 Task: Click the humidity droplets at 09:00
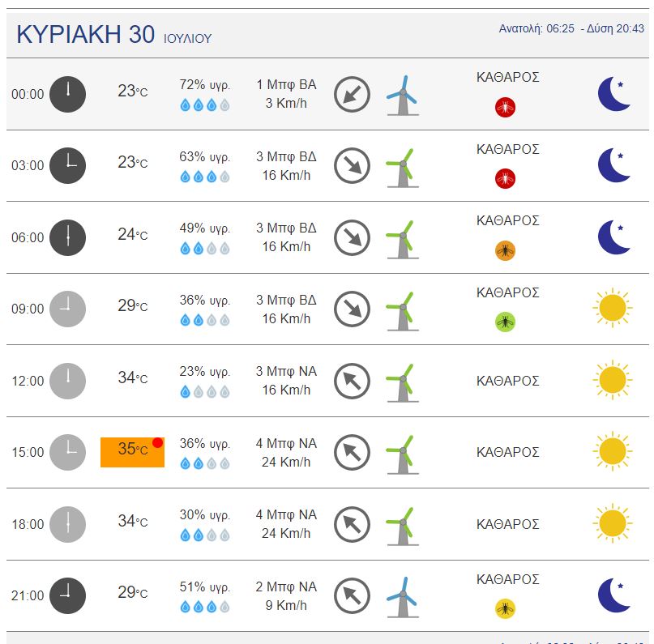204,320
